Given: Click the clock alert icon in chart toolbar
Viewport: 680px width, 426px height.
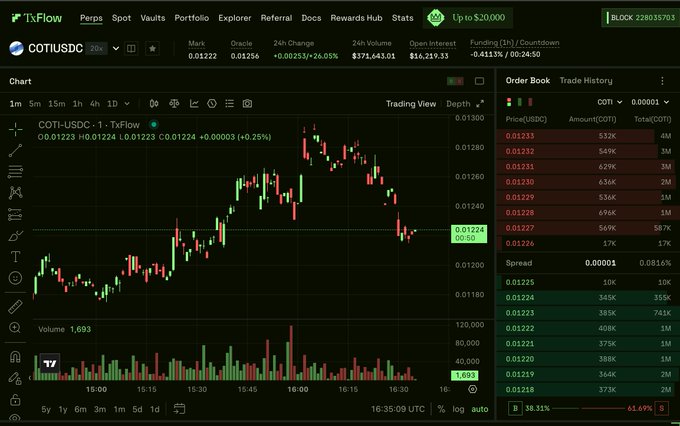Looking at the screenshot, I should pos(212,104).
